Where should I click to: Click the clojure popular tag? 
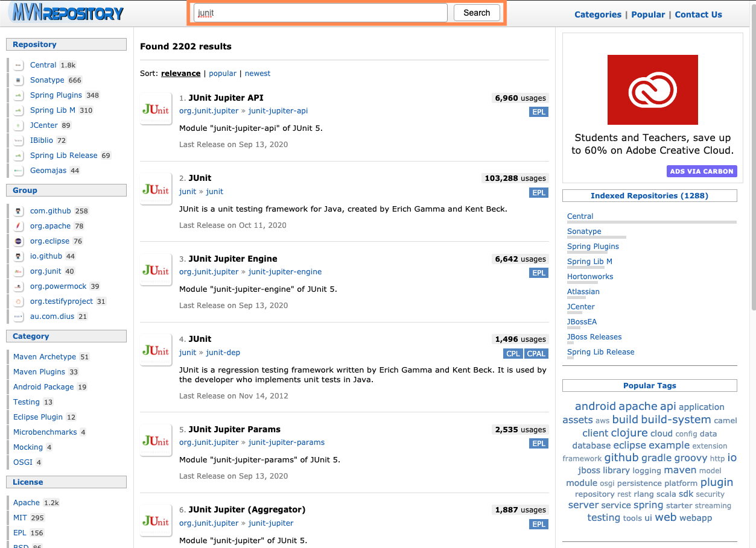click(x=629, y=433)
